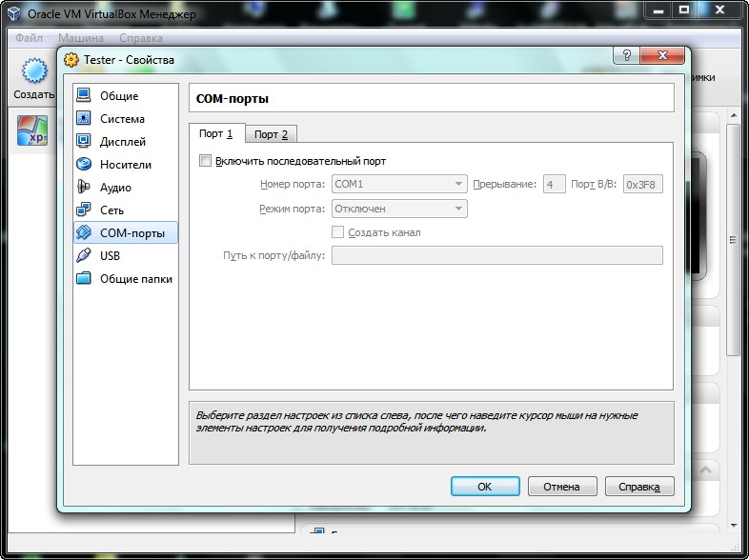The height and width of the screenshot is (560, 749).
Task: Click the question mark help button in dialog title
Action: pos(626,55)
